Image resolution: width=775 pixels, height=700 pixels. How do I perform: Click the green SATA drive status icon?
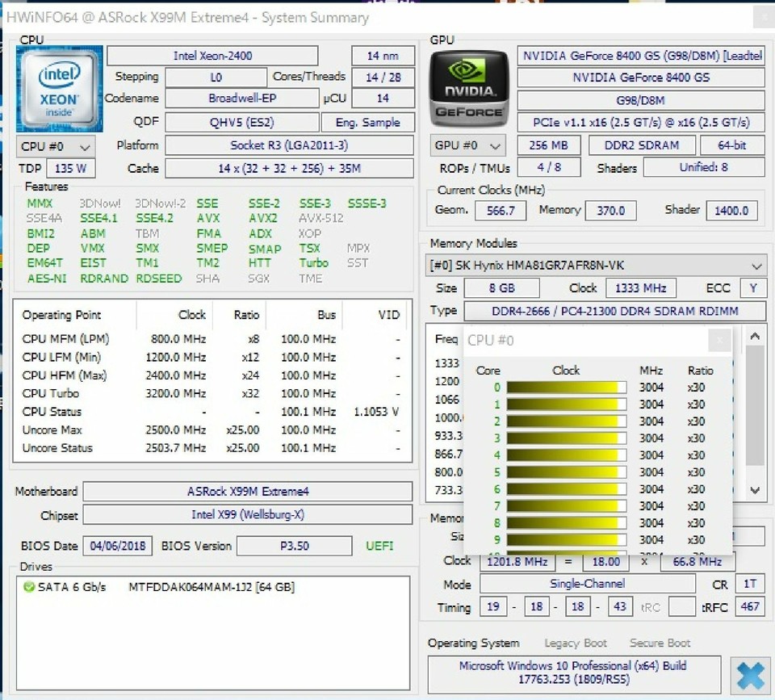pos(29,587)
